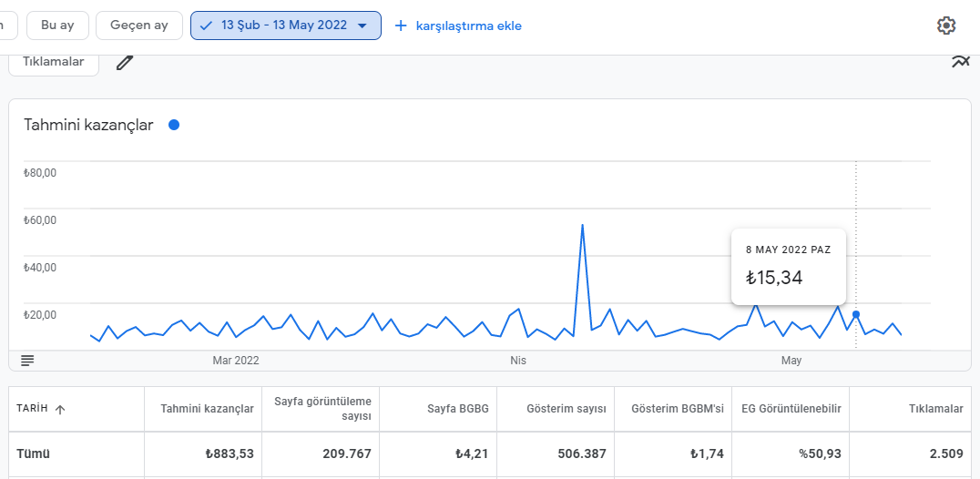This screenshot has width=980, height=479.
Task: Select the Bu ay date filter
Action: 57,25
